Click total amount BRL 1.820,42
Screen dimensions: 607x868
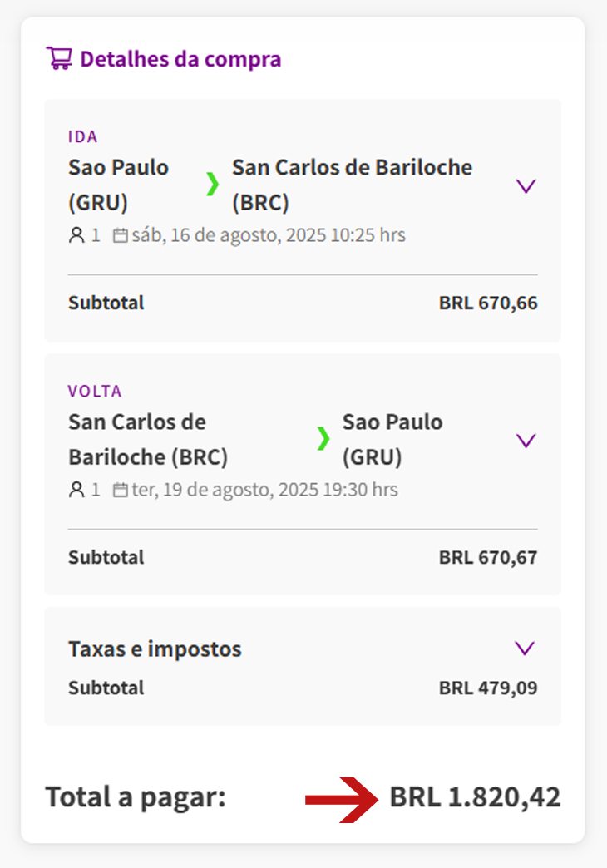[x=475, y=797]
